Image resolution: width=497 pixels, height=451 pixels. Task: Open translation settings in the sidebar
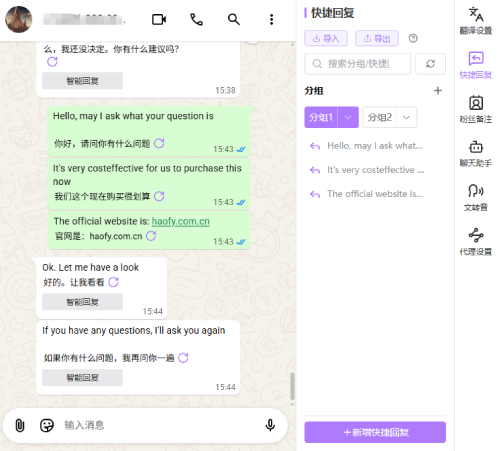[476, 21]
